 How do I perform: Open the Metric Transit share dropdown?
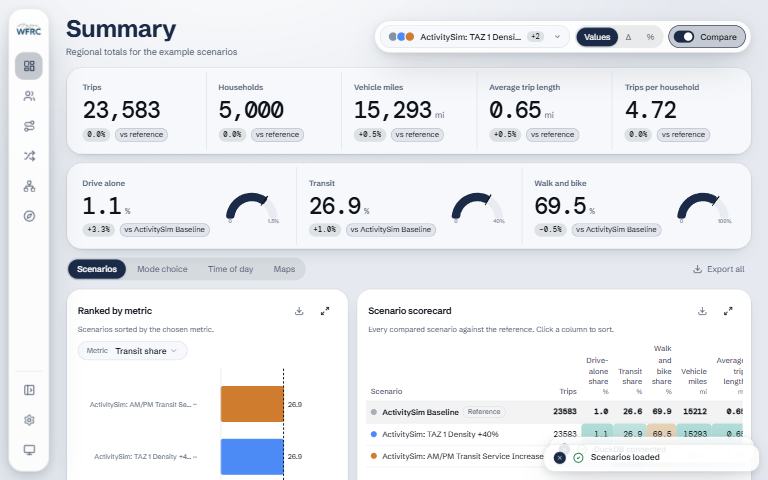132,351
